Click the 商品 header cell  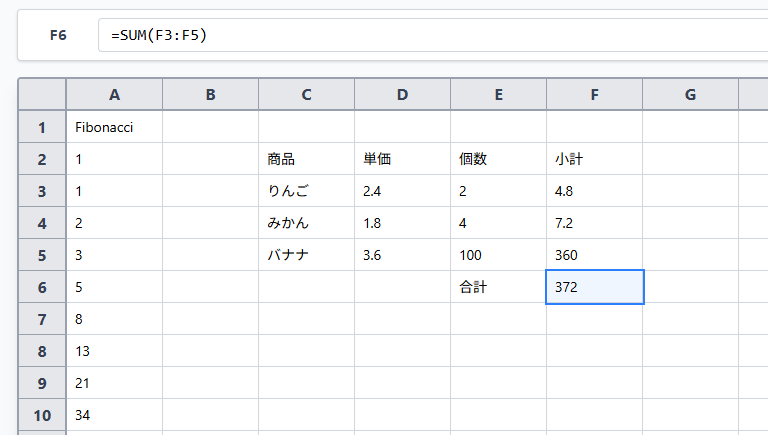point(306,159)
